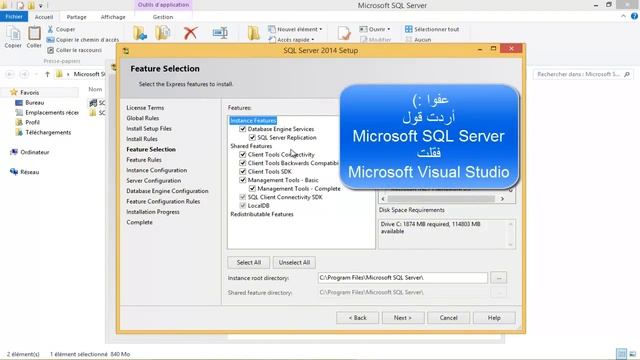Click the red X delete icon

click(x=190, y=33)
